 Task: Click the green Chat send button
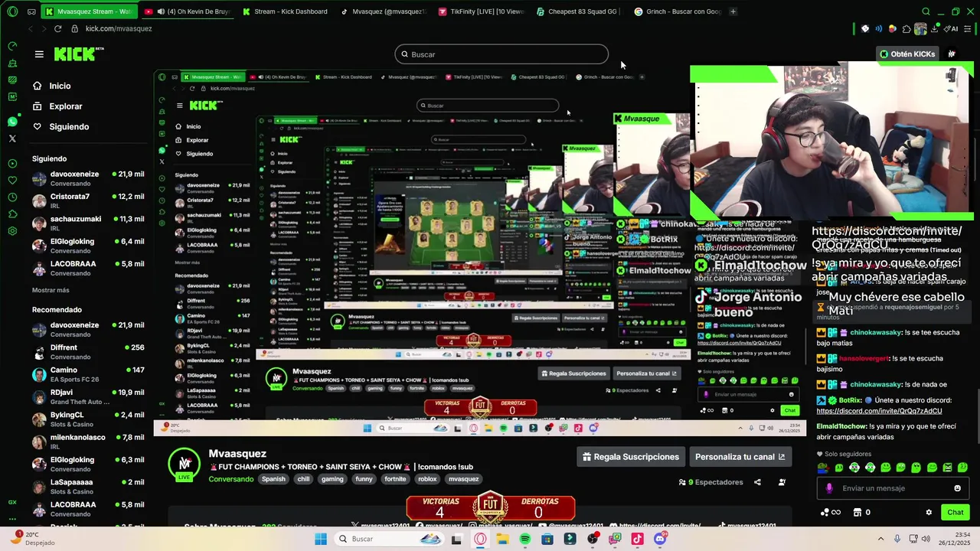click(x=955, y=513)
